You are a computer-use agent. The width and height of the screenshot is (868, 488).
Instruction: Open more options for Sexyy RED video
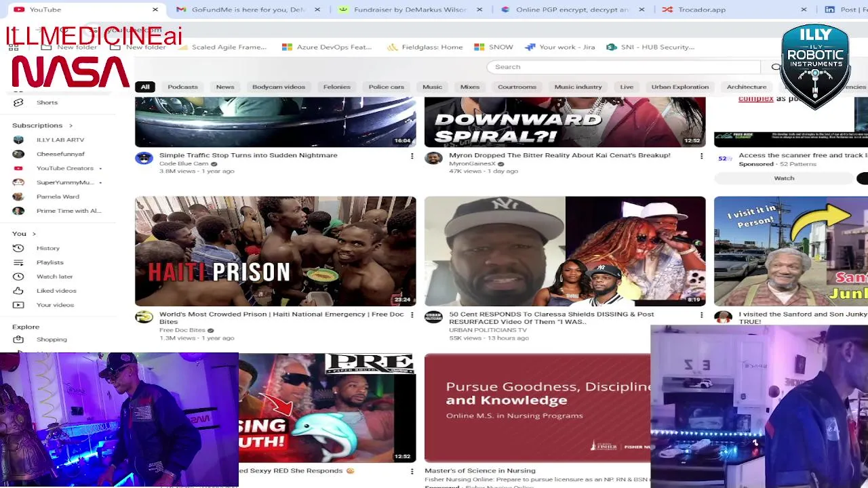(412, 471)
